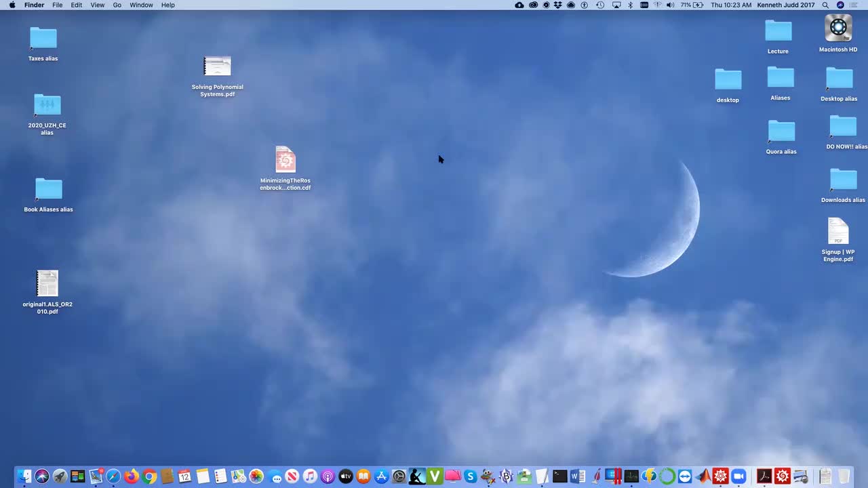Screen dimensions: 868x488
Task: Open the Window menu
Action: point(141,5)
